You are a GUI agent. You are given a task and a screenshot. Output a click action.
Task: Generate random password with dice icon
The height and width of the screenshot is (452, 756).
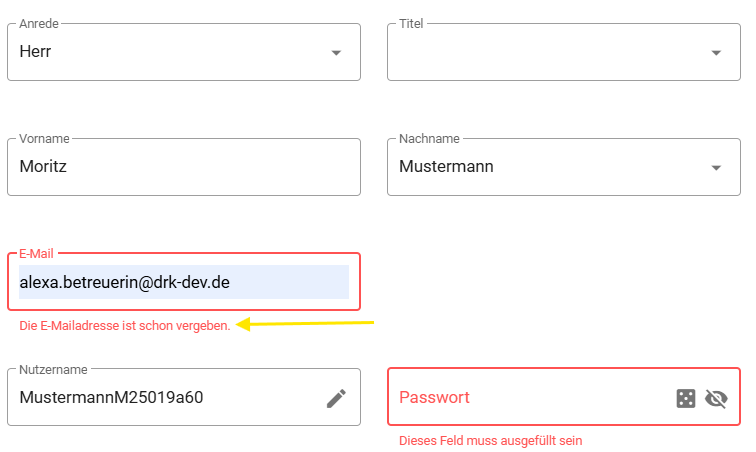[x=686, y=398]
